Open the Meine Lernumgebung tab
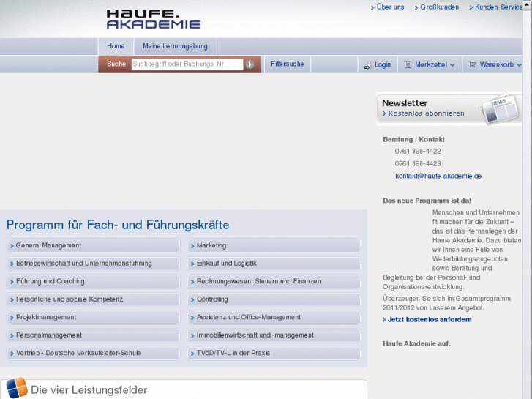This screenshot has height=399, width=532. coord(175,46)
